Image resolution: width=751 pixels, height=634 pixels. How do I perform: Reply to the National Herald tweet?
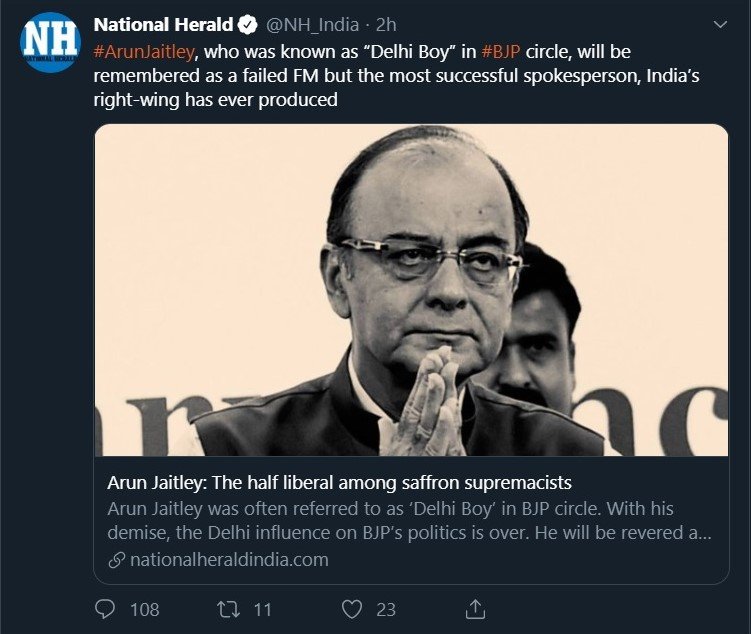105,608
